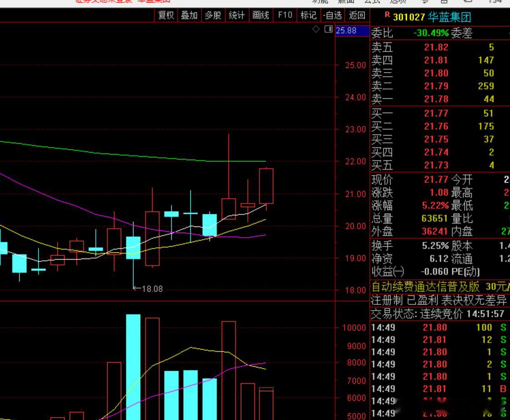This screenshot has width=510, height=420.
Task: Click the 返回 back button
Action: coord(357,15)
